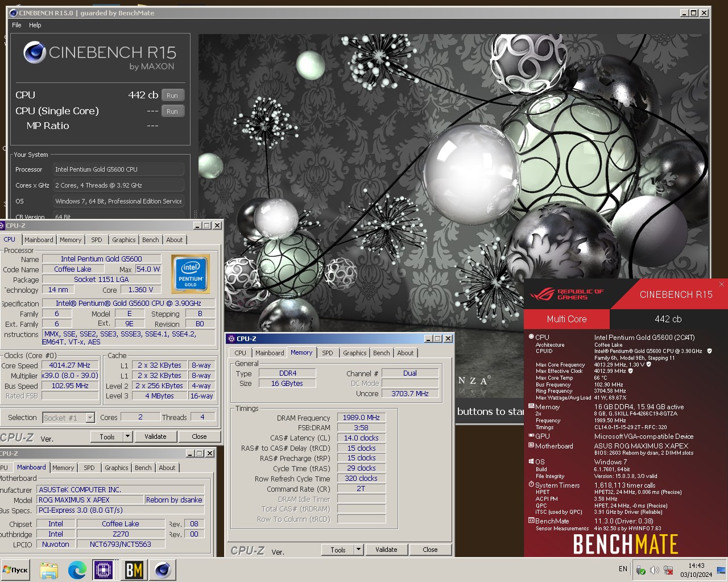
Task: Switch to Mainboard tab in CPU-Z Memory window
Action: click(x=270, y=353)
